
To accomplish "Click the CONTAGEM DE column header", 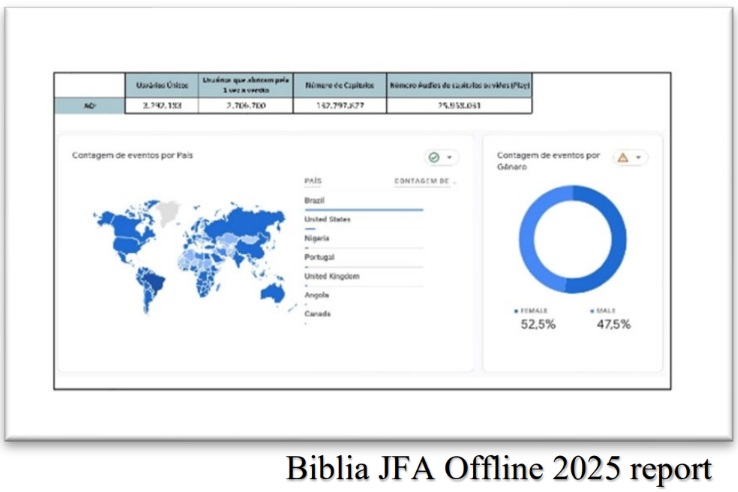I will pyautogui.click(x=424, y=181).
